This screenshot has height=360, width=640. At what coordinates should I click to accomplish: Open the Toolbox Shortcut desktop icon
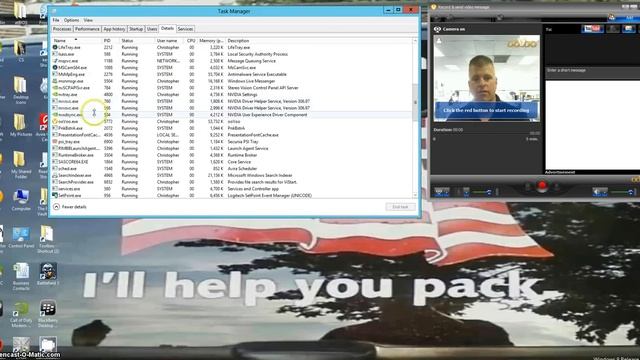pos(47,240)
